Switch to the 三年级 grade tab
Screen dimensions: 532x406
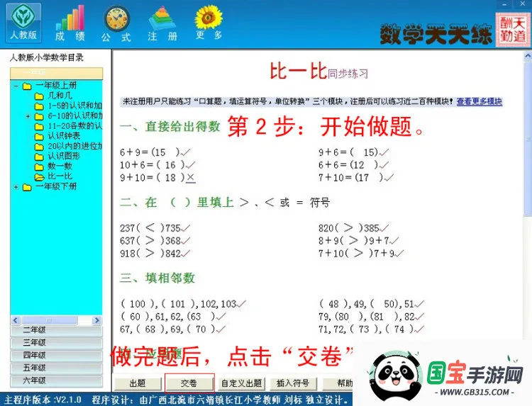pyautogui.click(x=56, y=343)
